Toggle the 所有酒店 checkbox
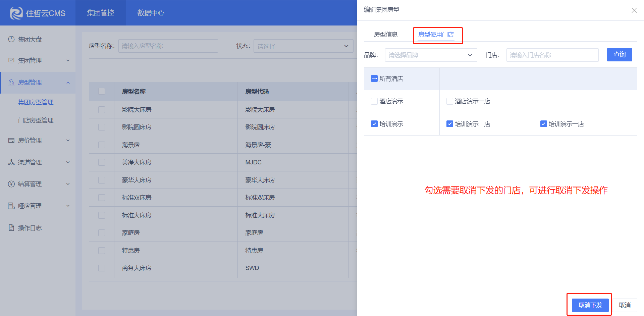The image size is (644, 316). [374, 79]
